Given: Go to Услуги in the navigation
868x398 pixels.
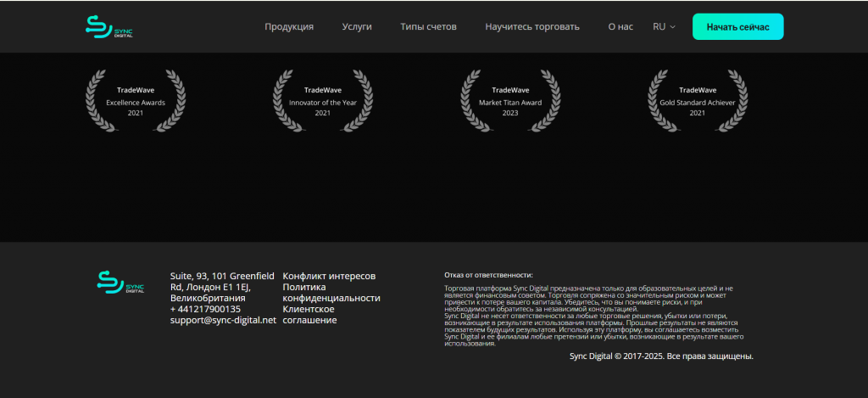Looking at the screenshot, I should click(357, 27).
